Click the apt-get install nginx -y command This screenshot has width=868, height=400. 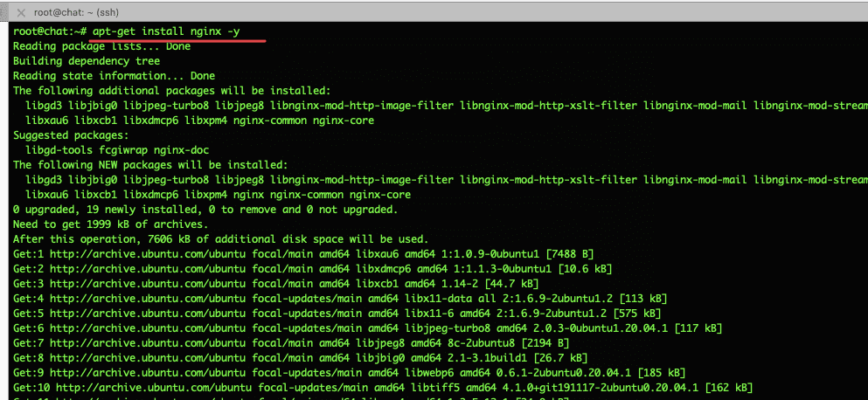point(166,31)
